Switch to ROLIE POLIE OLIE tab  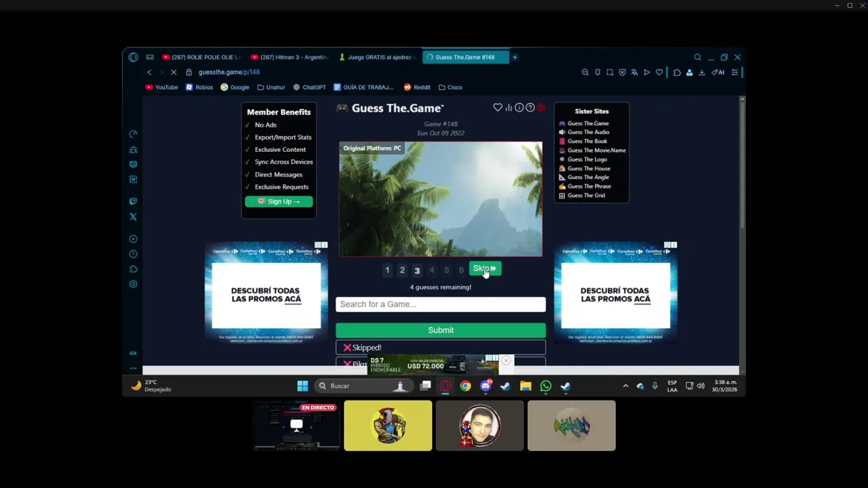(x=201, y=57)
